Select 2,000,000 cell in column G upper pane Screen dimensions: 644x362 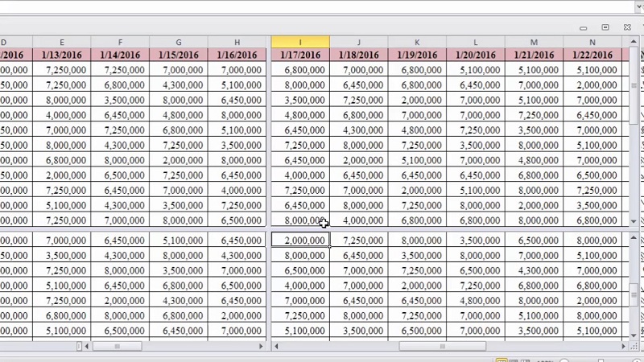(179, 160)
